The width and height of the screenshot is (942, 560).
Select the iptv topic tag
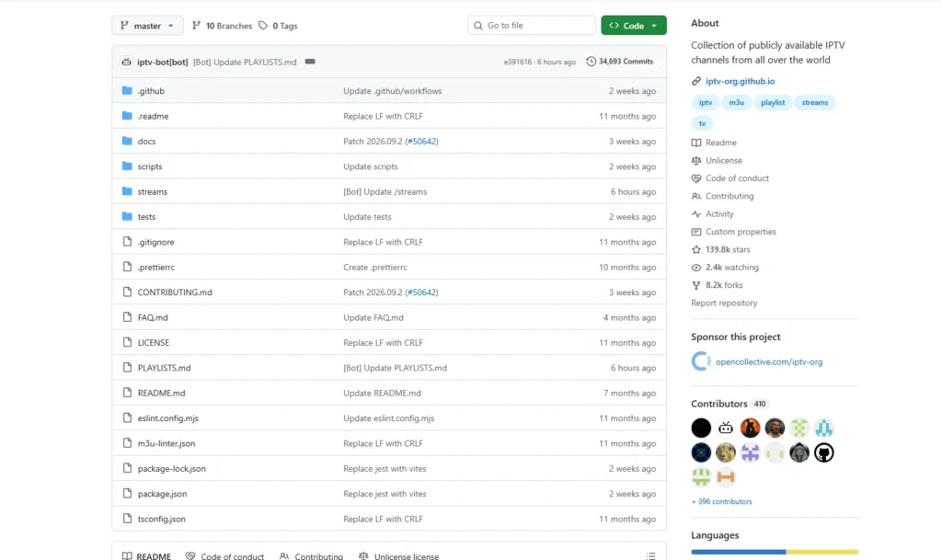point(705,103)
